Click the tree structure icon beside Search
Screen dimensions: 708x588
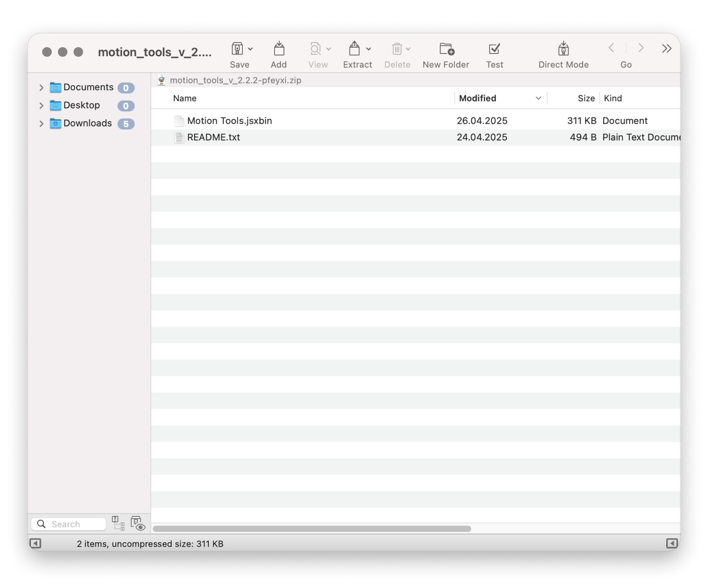click(x=118, y=524)
